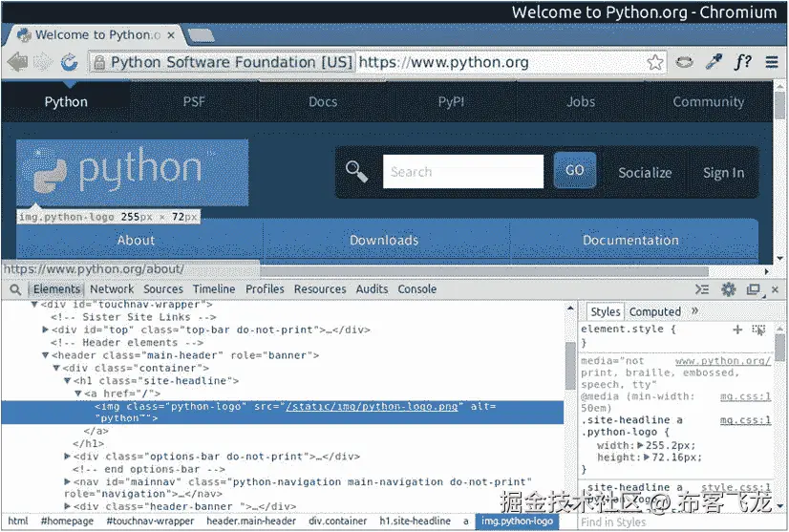The height and width of the screenshot is (532, 789).
Task: Click the Find in Styles filter field
Action: point(675,522)
